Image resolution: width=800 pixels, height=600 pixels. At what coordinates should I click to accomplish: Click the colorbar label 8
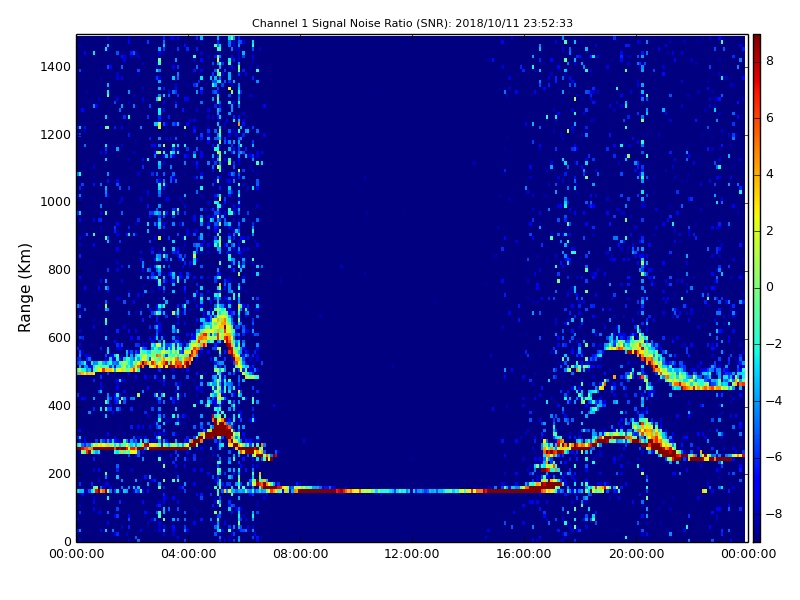(770, 61)
